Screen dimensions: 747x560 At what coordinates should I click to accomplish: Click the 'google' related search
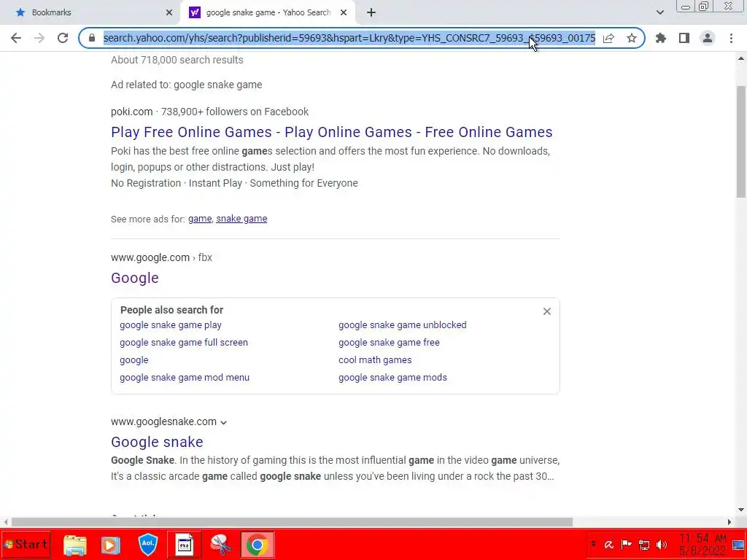point(134,360)
